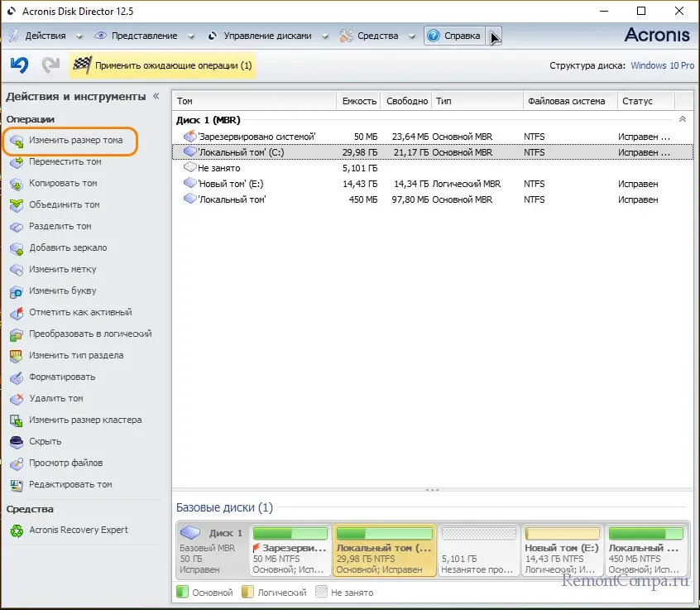This screenshot has width=700, height=610.
Task: Click the Undo arrow icon
Action: [19, 65]
